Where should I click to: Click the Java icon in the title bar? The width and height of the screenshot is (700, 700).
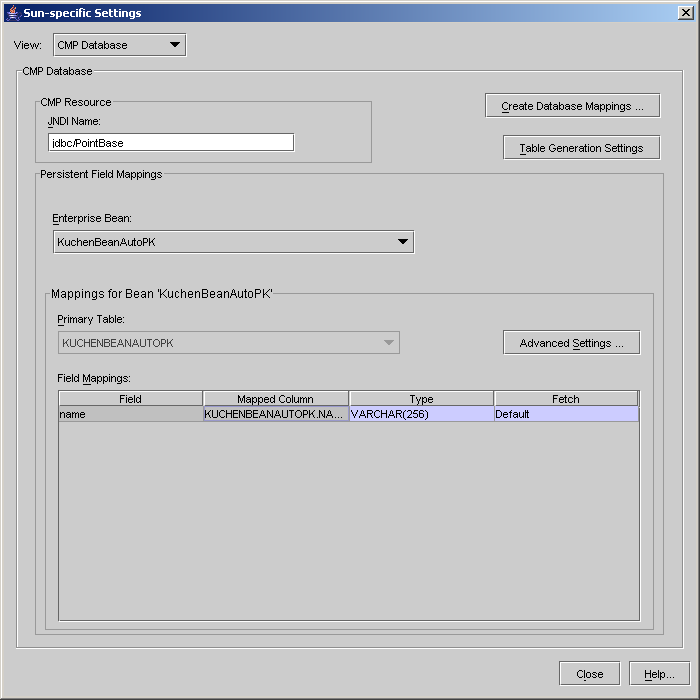pos(13,13)
